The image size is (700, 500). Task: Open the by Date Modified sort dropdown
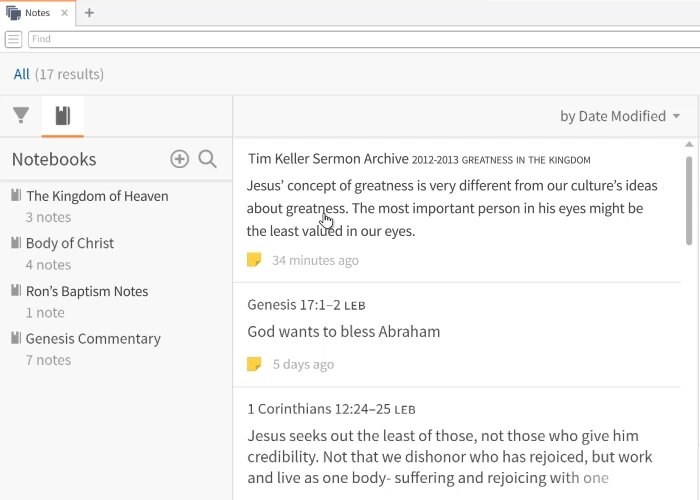(620, 116)
